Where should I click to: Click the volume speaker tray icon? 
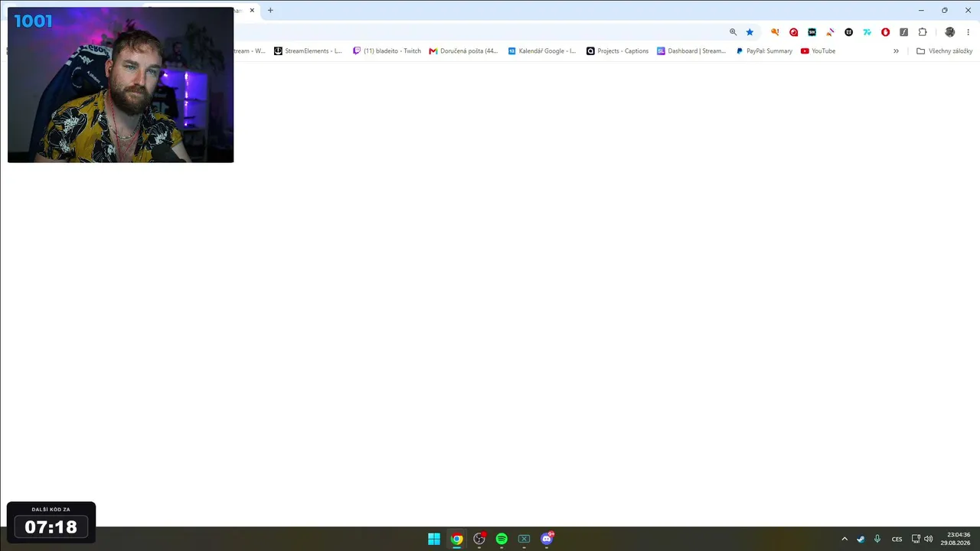(x=928, y=539)
